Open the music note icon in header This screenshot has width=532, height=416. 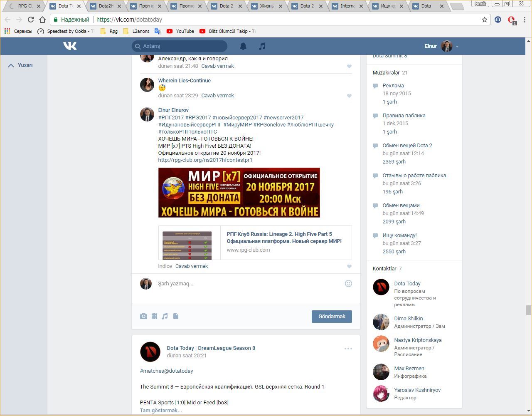pyautogui.click(x=262, y=46)
